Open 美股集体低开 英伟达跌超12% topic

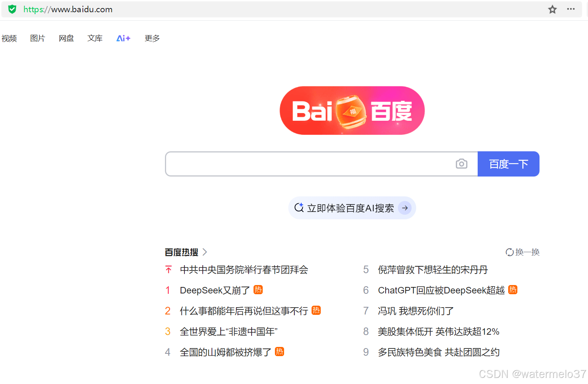[x=439, y=332]
